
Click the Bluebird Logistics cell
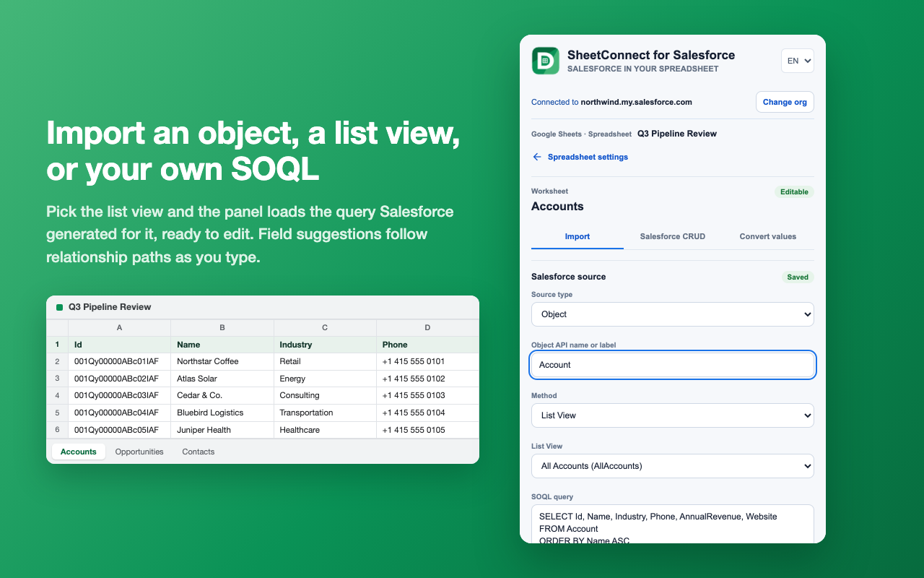click(x=222, y=413)
